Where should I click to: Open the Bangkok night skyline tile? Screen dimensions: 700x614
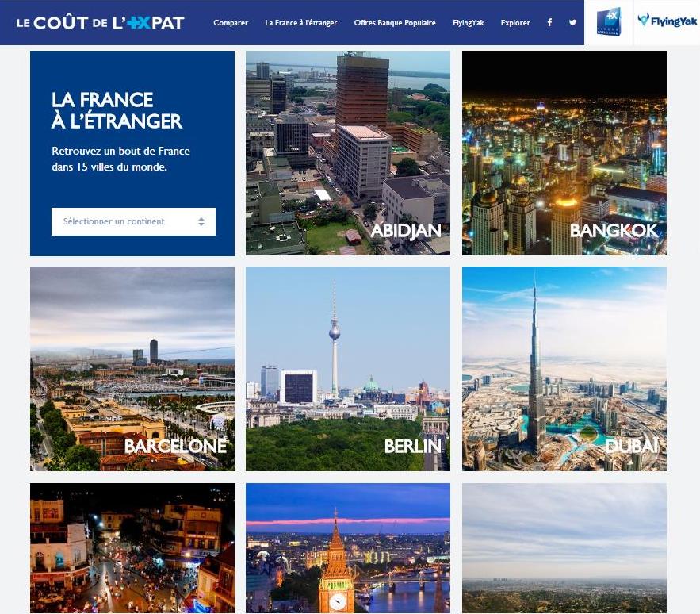click(x=564, y=153)
